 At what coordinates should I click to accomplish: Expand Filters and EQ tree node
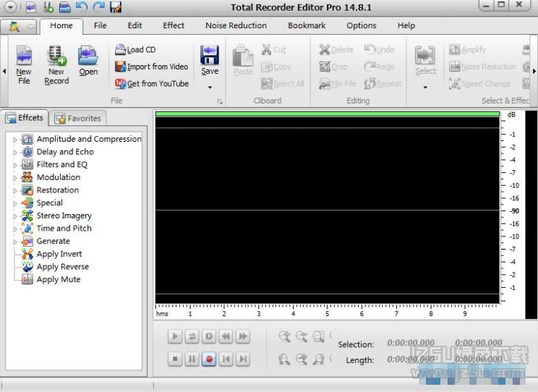[14, 165]
